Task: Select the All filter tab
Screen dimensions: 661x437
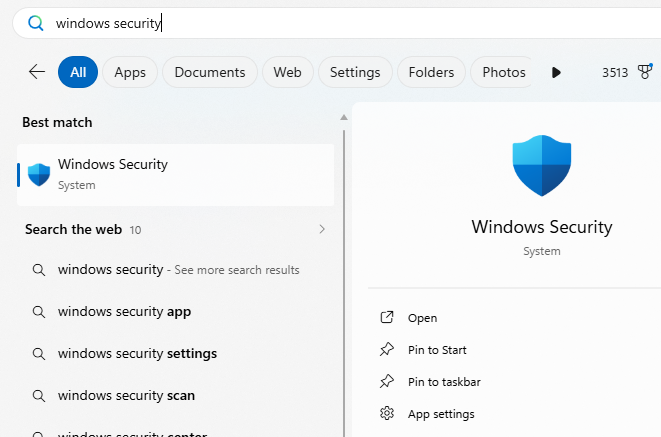Action: [78, 72]
